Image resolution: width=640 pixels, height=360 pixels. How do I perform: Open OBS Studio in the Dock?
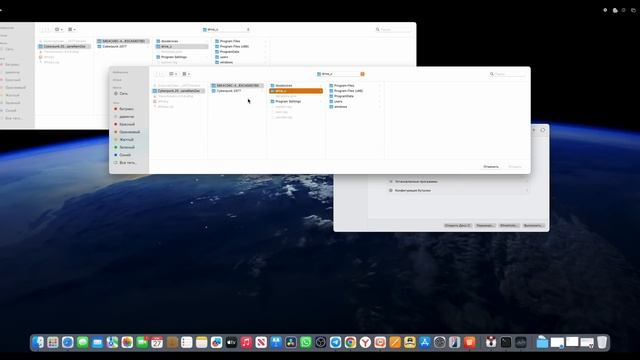(x=321, y=342)
